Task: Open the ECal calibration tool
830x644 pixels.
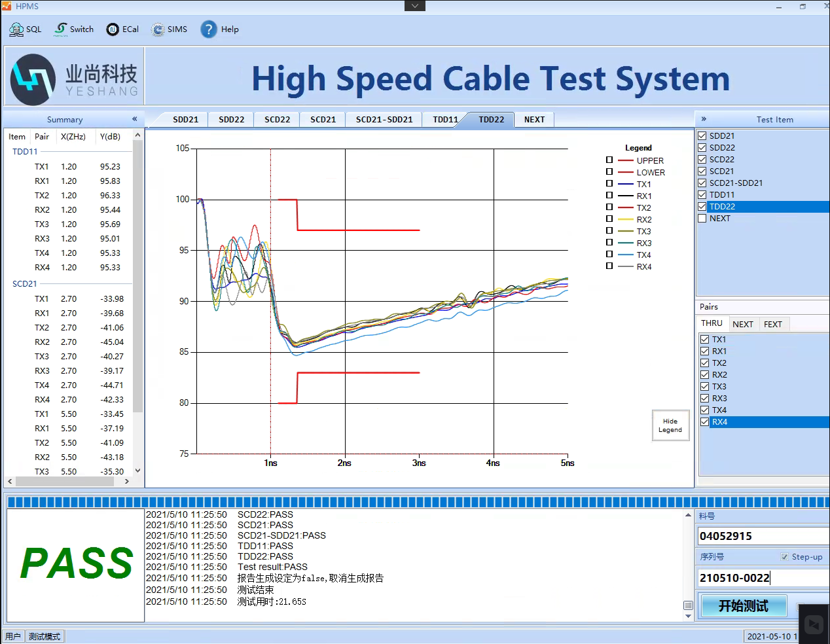Action: click(123, 29)
